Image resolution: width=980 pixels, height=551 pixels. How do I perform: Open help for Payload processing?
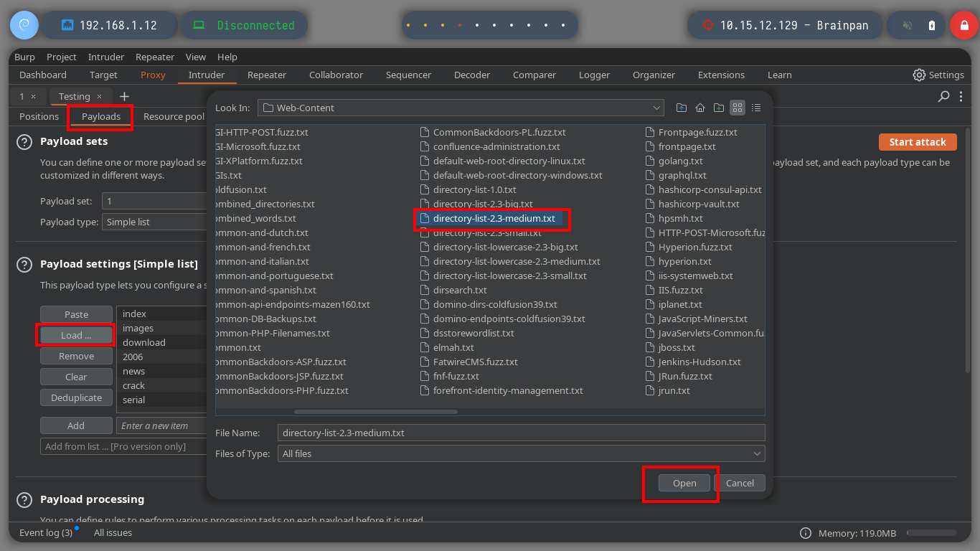point(24,500)
